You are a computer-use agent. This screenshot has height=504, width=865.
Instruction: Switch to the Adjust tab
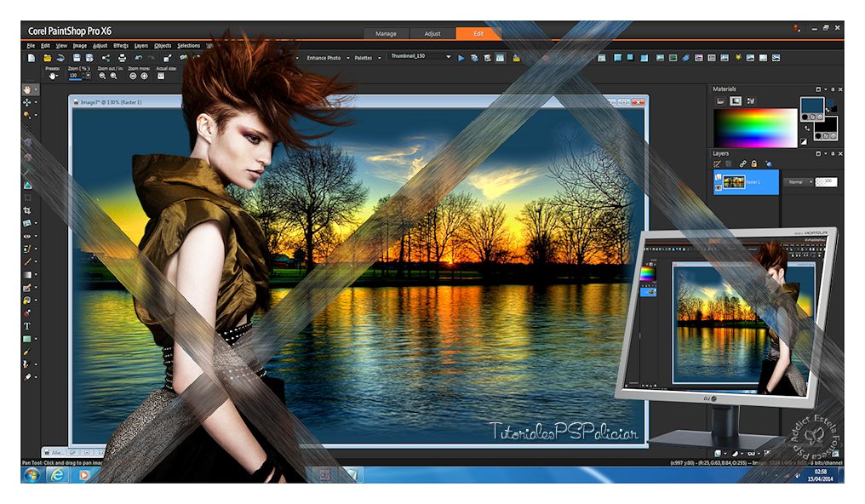[432, 34]
